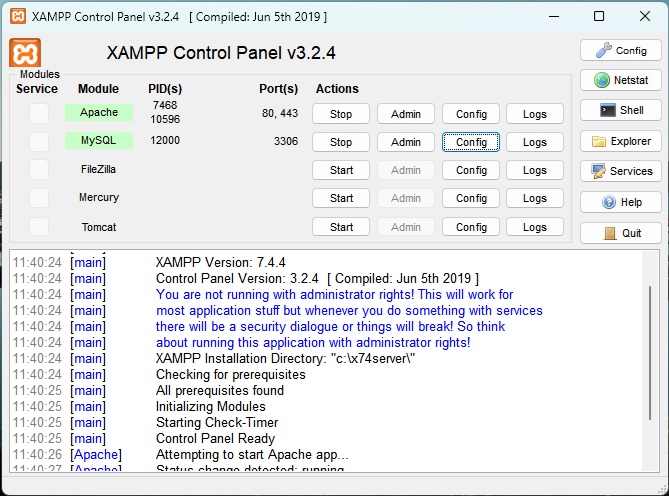The width and height of the screenshot is (669, 496).
Task: Click log line 'Starting Check-Timer'
Action: click(217, 422)
